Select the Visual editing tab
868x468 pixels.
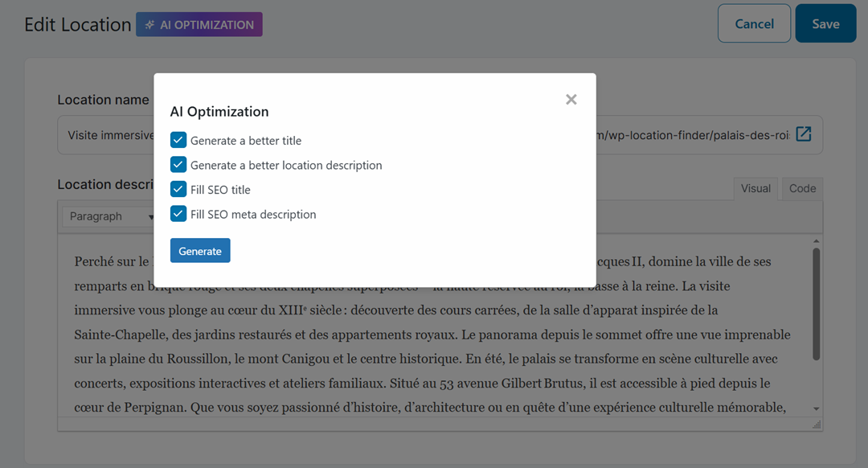coord(755,188)
